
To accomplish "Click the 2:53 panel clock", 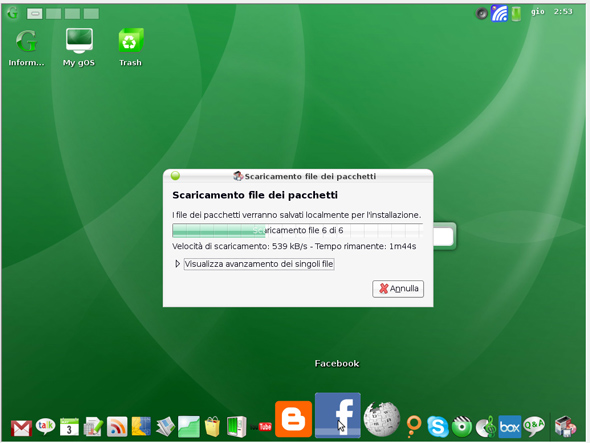I will click(563, 12).
